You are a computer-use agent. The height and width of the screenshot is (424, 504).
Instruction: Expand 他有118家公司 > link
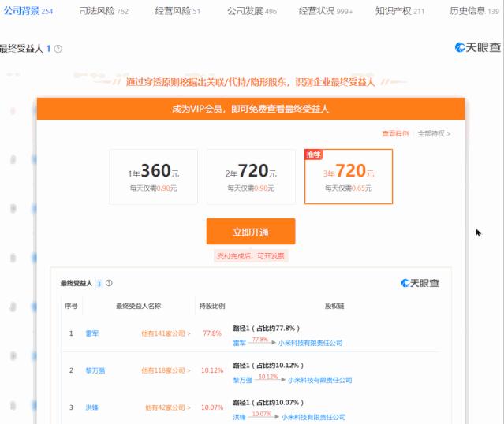pos(166,370)
